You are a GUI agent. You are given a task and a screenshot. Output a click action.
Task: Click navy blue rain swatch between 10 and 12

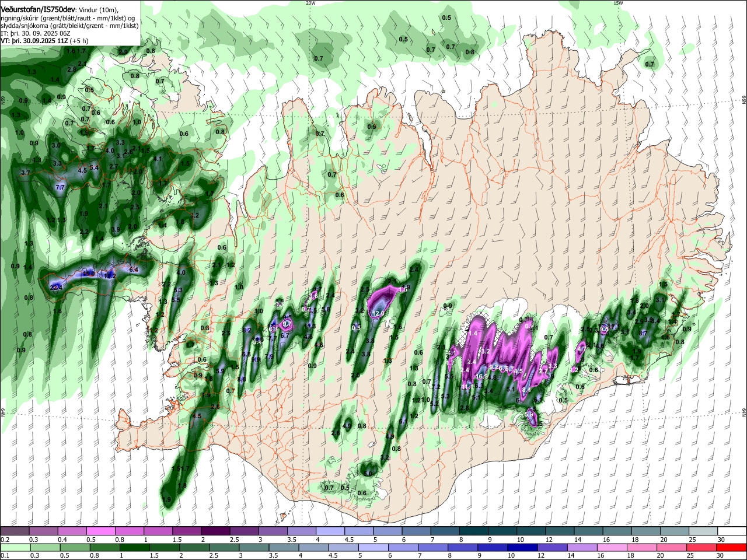522,547
